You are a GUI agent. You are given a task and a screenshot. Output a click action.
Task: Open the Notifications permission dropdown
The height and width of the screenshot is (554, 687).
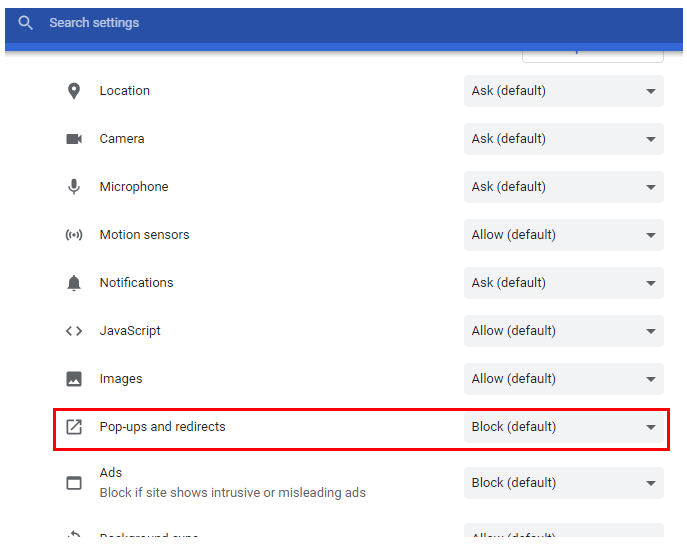click(563, 283)
